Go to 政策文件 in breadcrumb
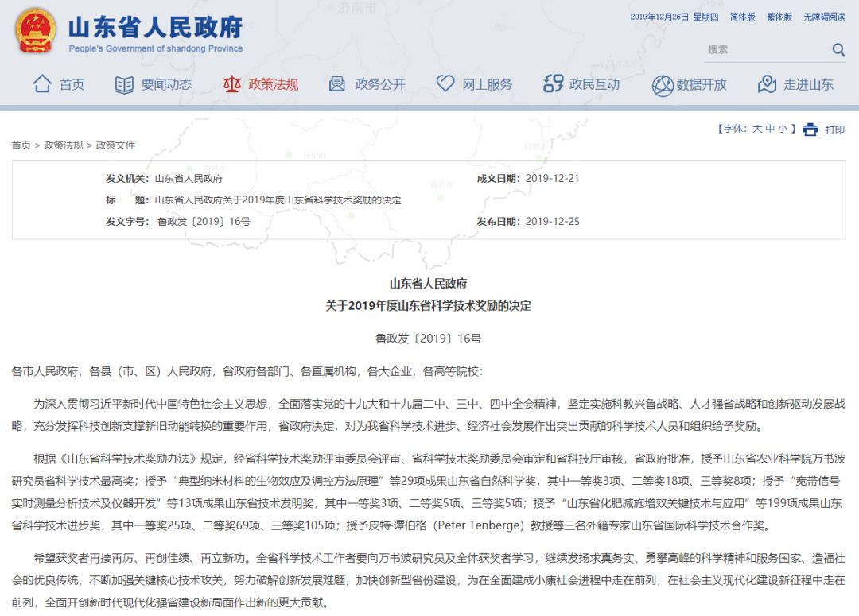The image size is (859, 616). pyautogui.click(x=115, y=145)
